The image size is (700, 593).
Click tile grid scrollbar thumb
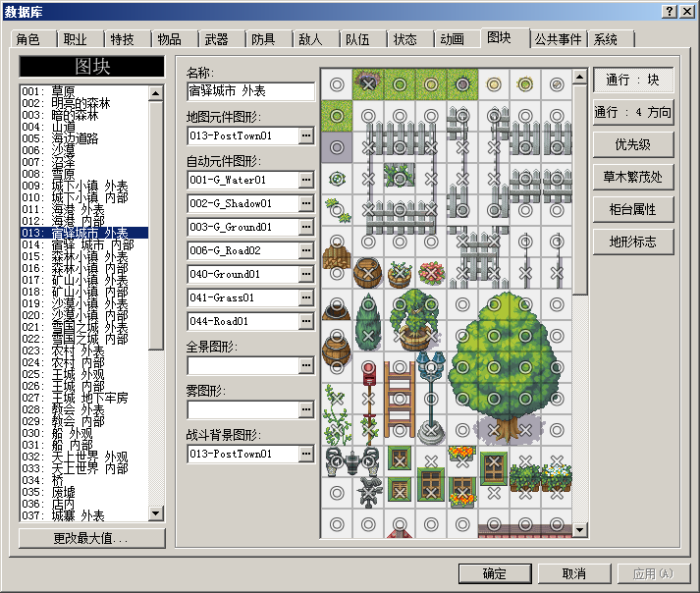coord(579,189)
